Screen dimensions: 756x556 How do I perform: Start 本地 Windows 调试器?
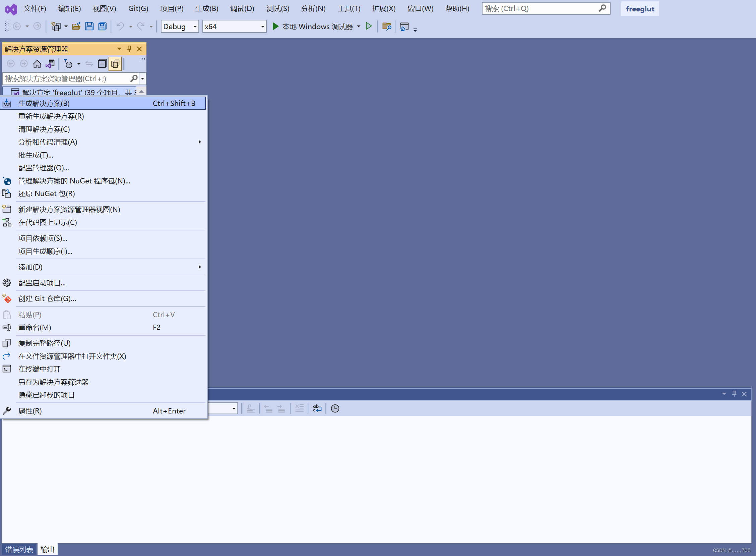click(313, 26)
